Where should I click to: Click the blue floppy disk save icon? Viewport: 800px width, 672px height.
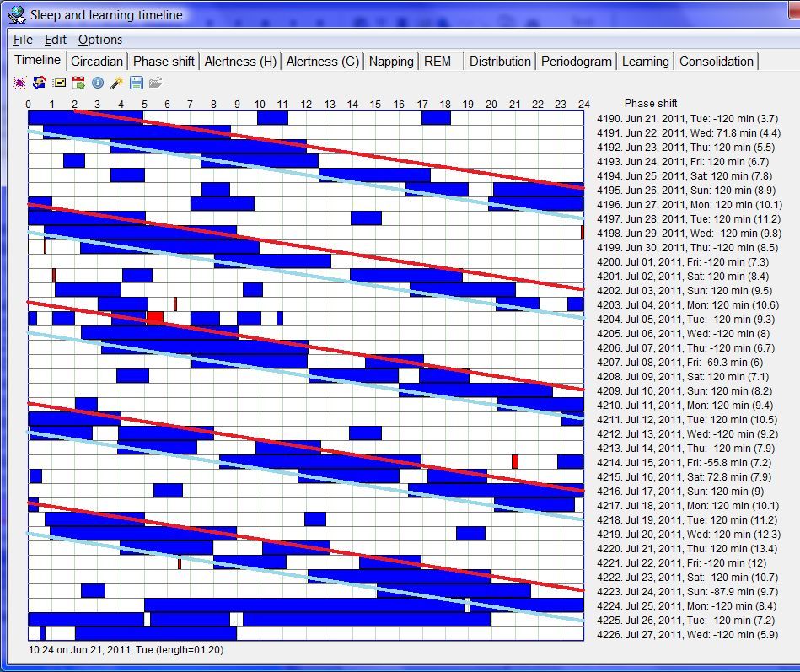(x=137, y=83)
